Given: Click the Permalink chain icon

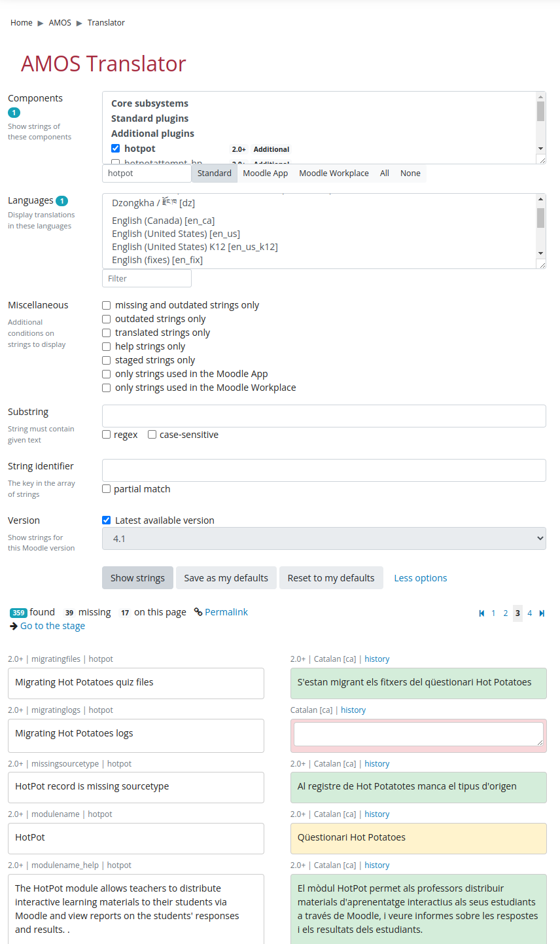Looking at the screenshot, I should (198, 612).
